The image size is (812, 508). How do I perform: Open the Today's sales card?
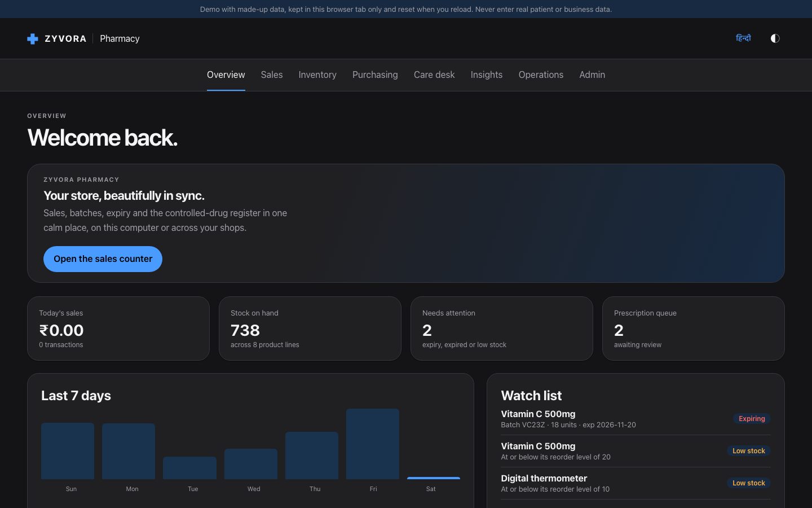tap(118, 329)
